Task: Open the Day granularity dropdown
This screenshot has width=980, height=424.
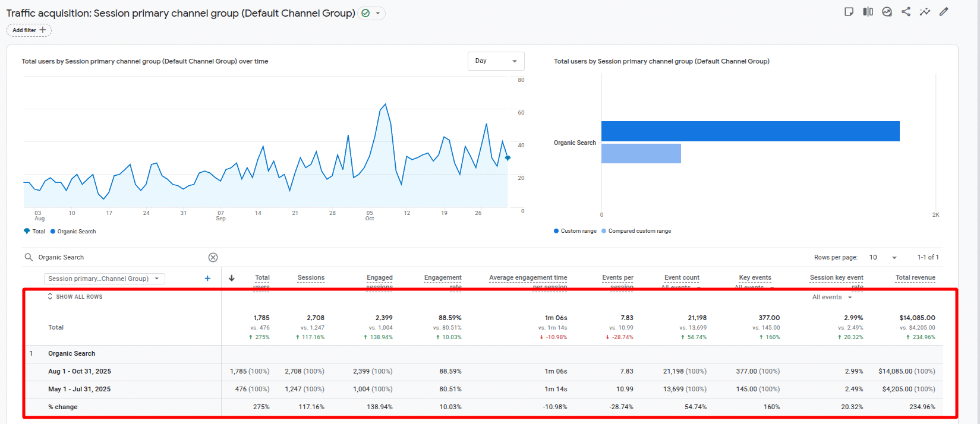Action: pyautogui.click(x=496, y=61)
